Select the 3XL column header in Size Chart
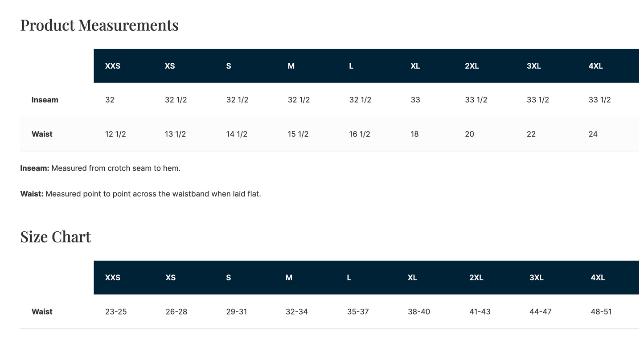Screen dimensions: 644x340 (x=536, y=278)
